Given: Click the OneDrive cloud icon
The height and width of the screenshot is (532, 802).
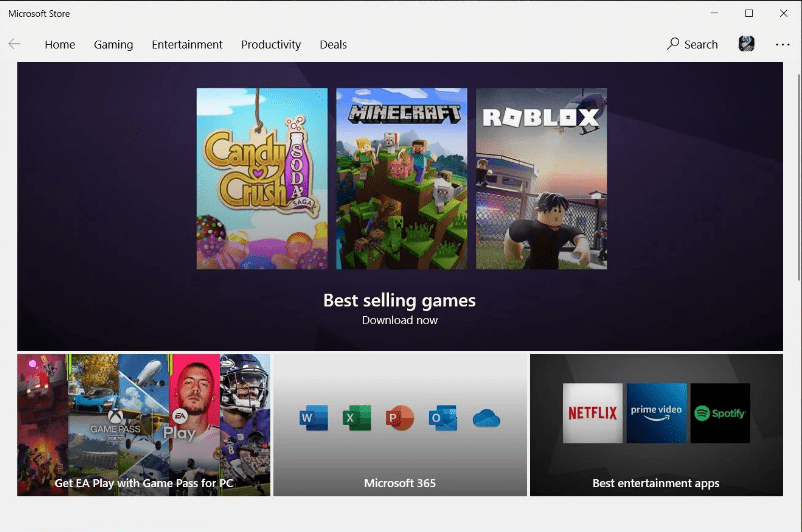Looking at the screenshot, I should [x=486, y=418].
